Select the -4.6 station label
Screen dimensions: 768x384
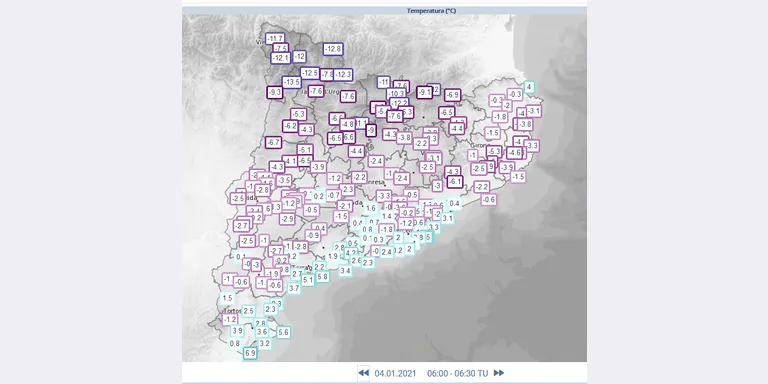[x=514, y=153]
